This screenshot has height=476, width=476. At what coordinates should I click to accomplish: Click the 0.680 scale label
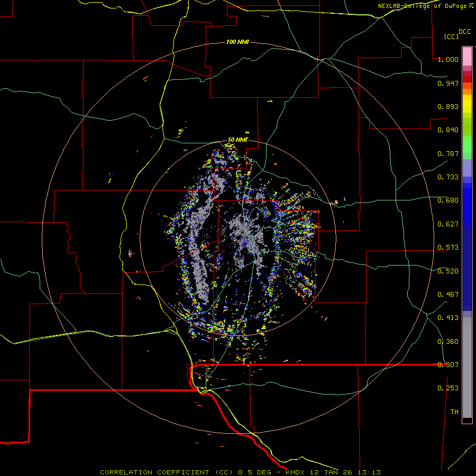click(x=448, y=200)
